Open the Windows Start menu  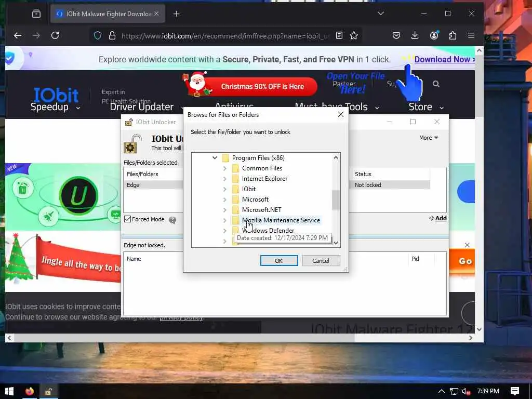point(9,391)
